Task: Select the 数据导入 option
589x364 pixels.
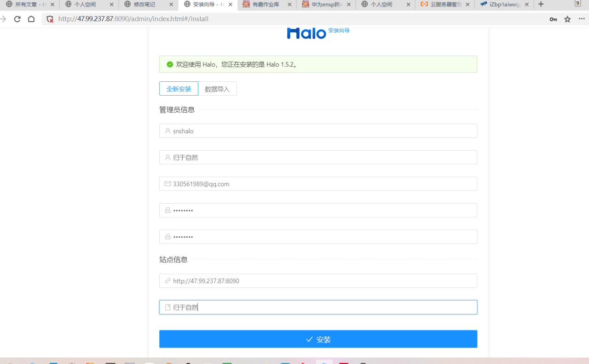Action: [x=217, y=89]
